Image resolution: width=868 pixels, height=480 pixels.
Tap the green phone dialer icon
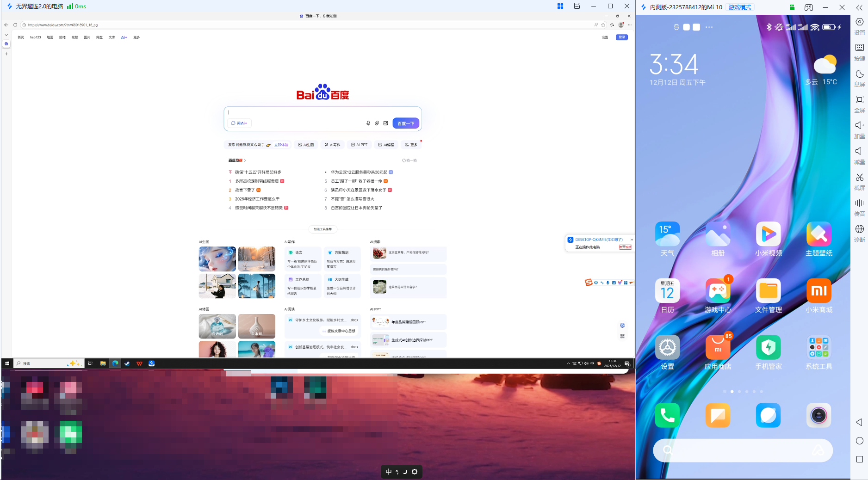(x=667, y=415)
